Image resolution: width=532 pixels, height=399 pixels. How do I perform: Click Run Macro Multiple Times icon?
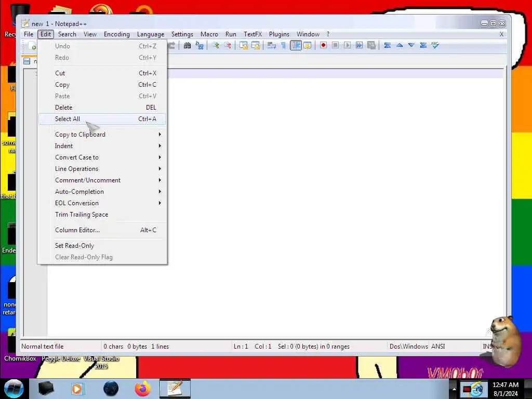(x=359, y=46)
